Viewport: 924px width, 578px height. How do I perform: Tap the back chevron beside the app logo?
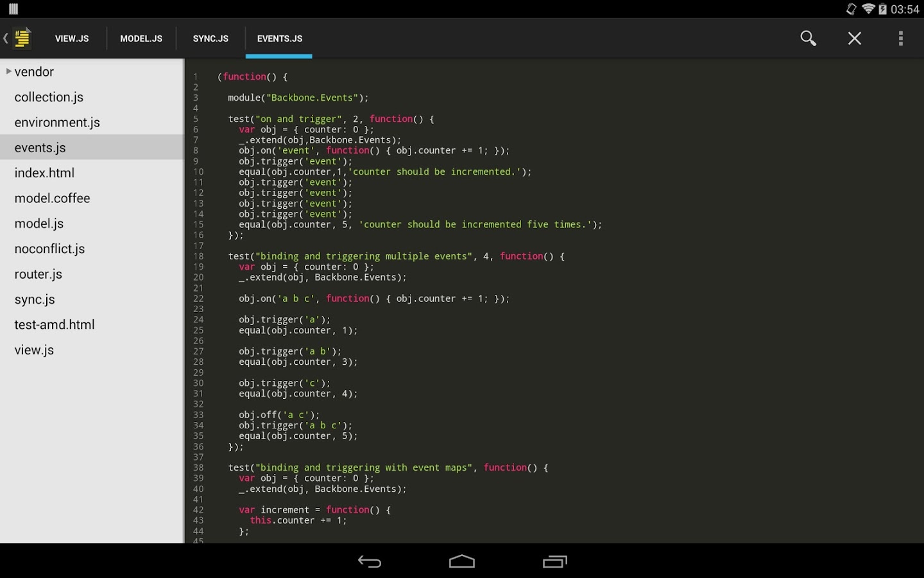point(5,38)
